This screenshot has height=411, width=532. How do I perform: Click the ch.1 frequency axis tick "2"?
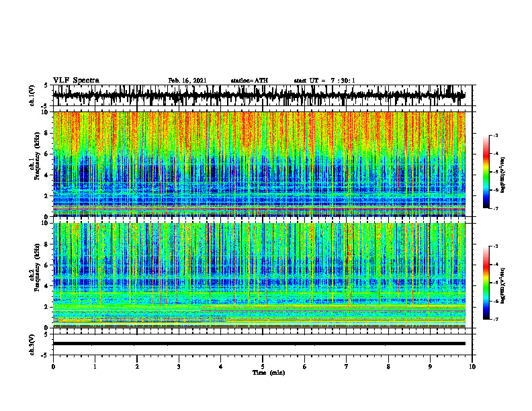(47, 196)
